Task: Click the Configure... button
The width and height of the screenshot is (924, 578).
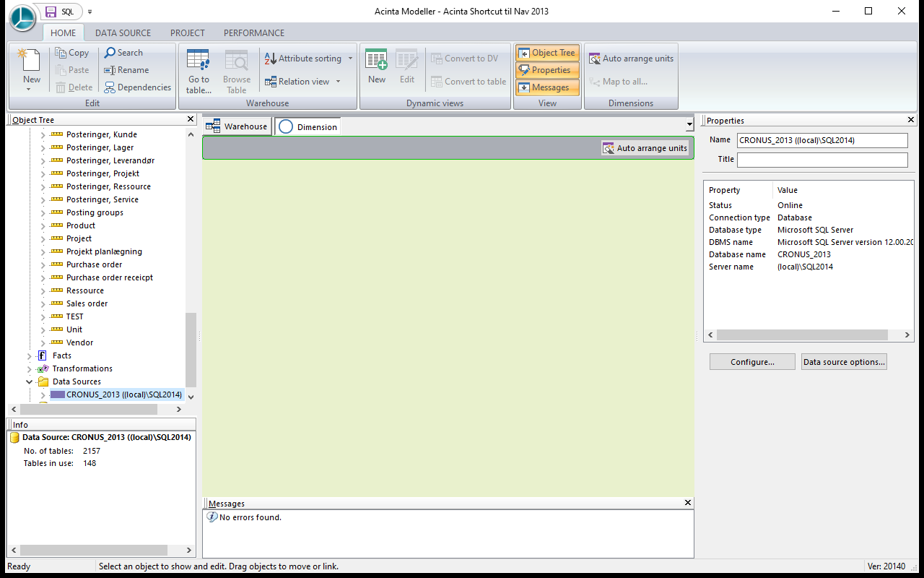Action: (x=752, y=362)
